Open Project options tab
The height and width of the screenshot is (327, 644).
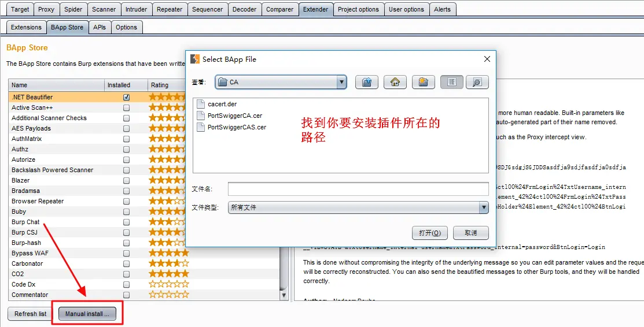(x=358, y=9)
